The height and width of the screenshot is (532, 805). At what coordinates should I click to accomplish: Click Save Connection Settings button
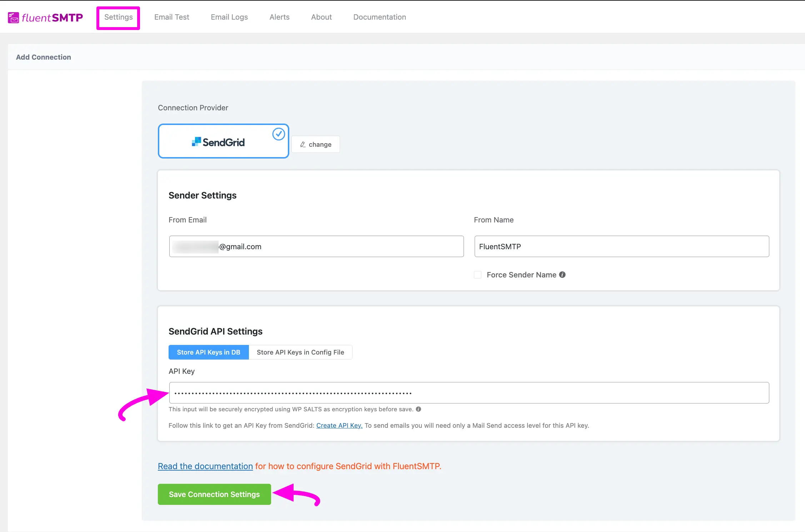click(x=214, y=494)
